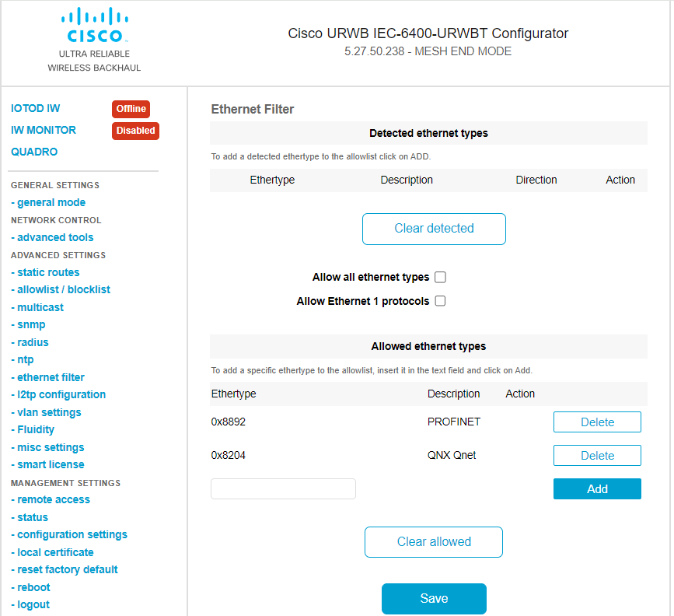Screen dimensions: 674x616
Task: Focus the new ethertype text field
Action: coord(283,489)
